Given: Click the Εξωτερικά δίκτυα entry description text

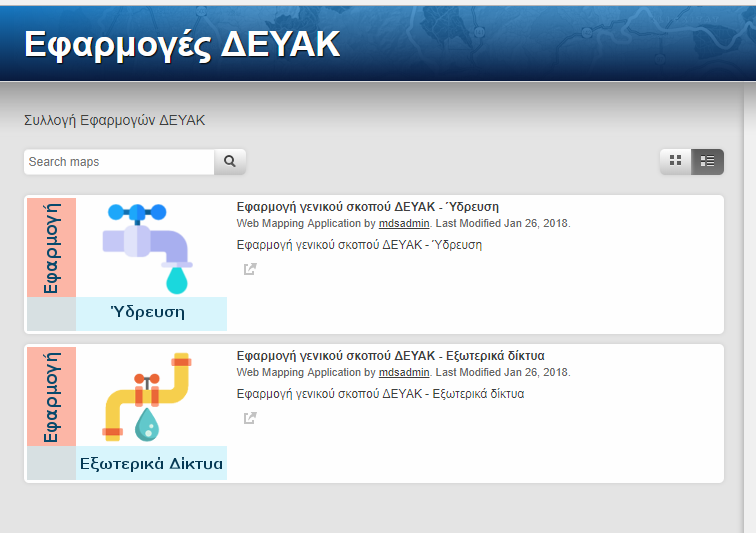Looking at the screenshot, I should pos(380,394).
